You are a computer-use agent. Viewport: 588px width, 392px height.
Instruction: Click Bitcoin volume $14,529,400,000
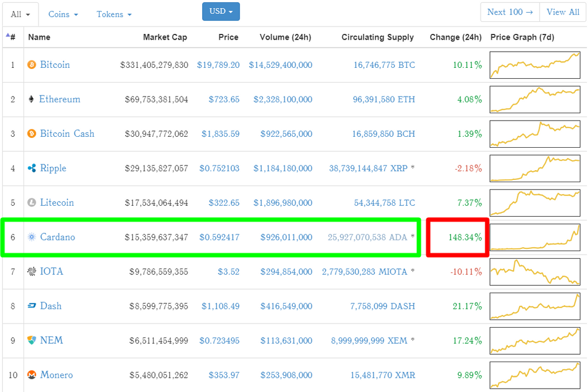pos(280,65)
